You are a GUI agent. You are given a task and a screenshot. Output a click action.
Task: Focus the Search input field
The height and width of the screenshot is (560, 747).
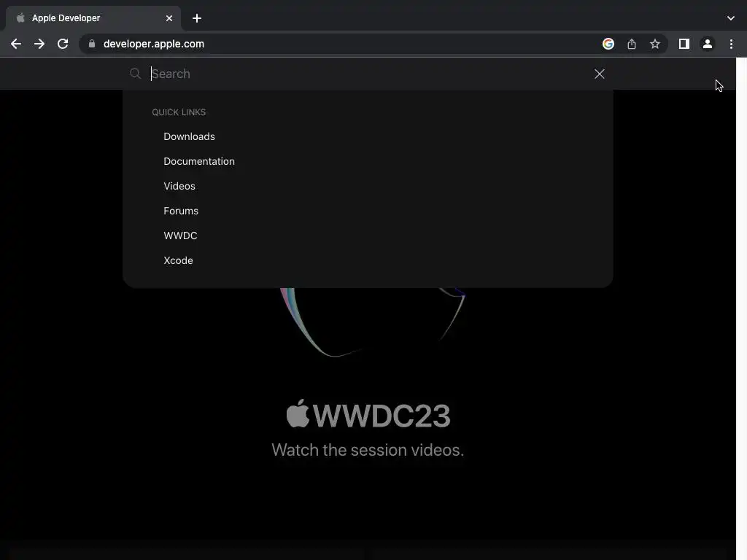pyautogui.click(x=369, y=74)
